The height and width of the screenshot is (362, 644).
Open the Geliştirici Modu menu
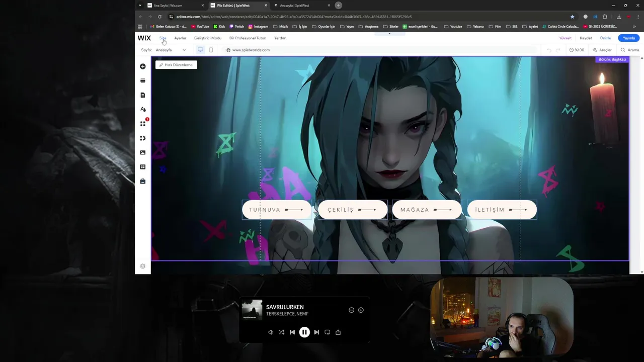pyautogui.click(x=208, y=38)
